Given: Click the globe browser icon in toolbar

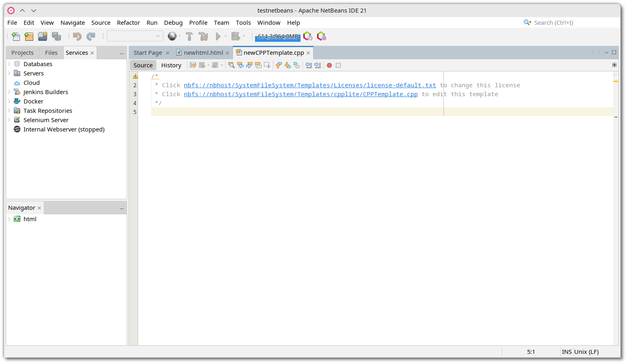Looking at the screenshot, I should click(x=172, y=37).
